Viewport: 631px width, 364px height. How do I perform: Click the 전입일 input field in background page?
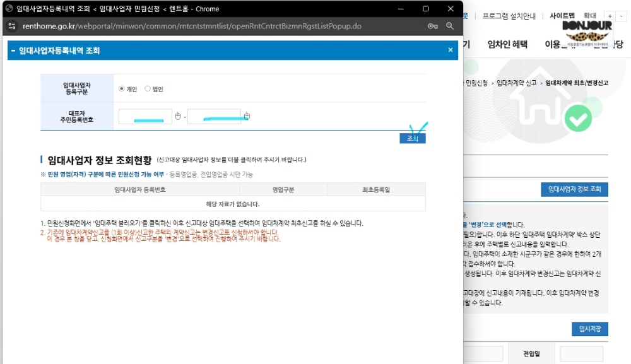coord(581,354)
